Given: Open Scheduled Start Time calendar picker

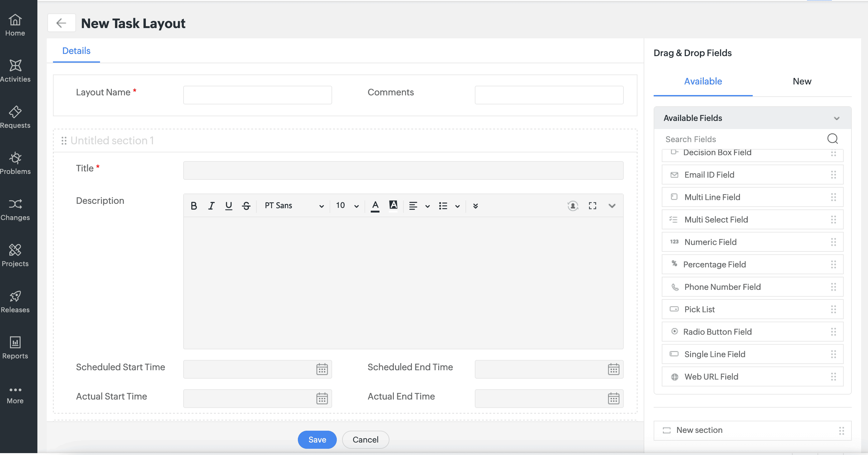Looking at the screenshot, I should click(x=322, y=369).
